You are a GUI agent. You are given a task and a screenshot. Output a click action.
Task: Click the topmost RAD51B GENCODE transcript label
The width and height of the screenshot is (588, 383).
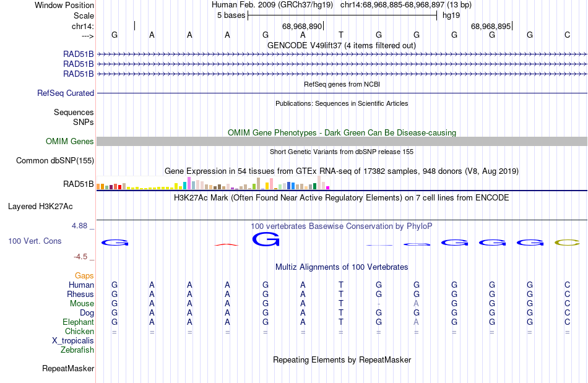(79, 54)
